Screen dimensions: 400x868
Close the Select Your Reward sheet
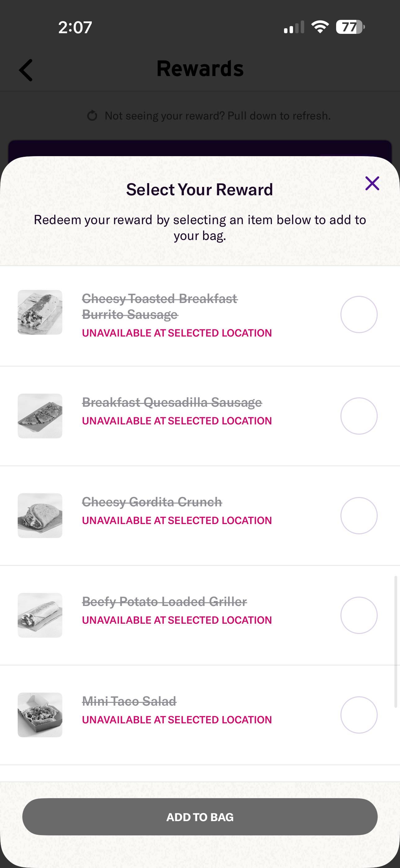coord(372,183)
